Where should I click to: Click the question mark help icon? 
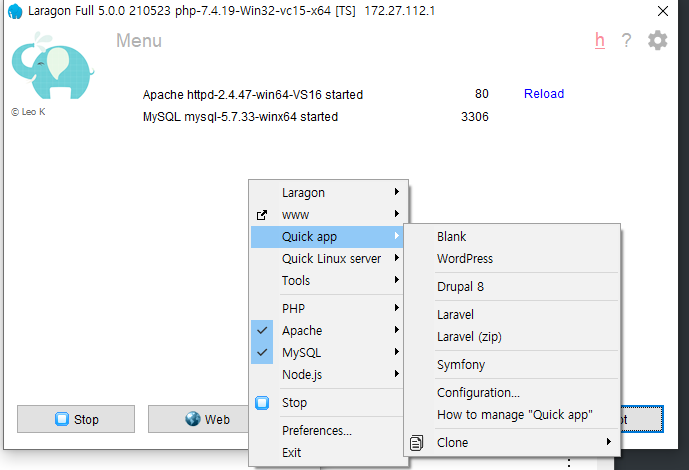coord(626,40)
